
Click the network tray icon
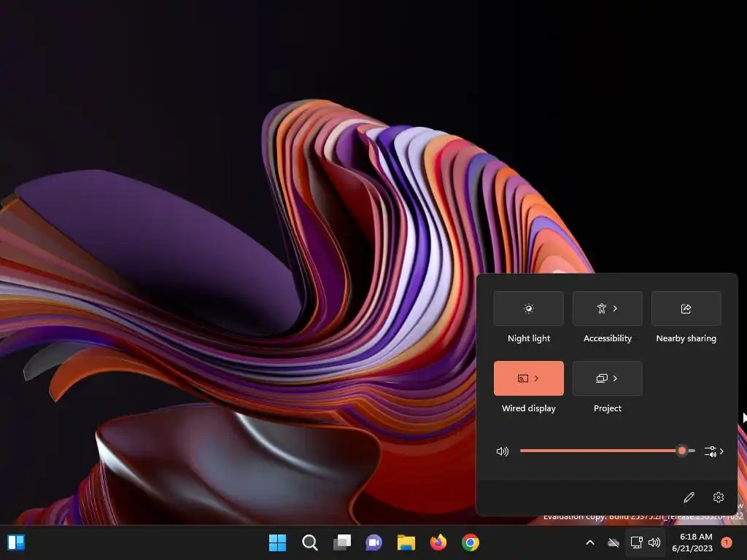point(636,542)
